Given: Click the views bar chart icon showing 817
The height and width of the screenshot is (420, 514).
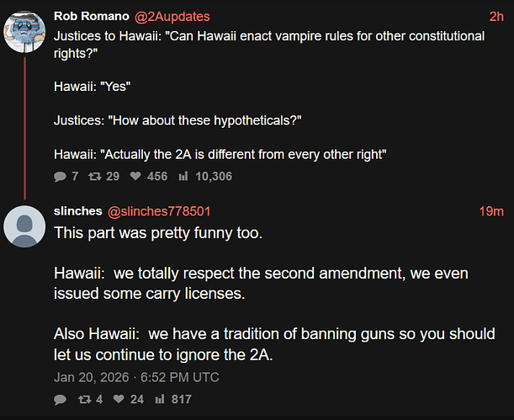Looking at the screenshot, I should coord(160,399).
